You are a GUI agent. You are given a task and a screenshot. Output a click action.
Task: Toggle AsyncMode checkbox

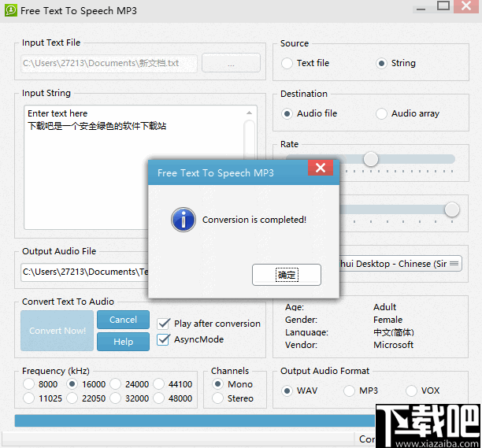163,339
